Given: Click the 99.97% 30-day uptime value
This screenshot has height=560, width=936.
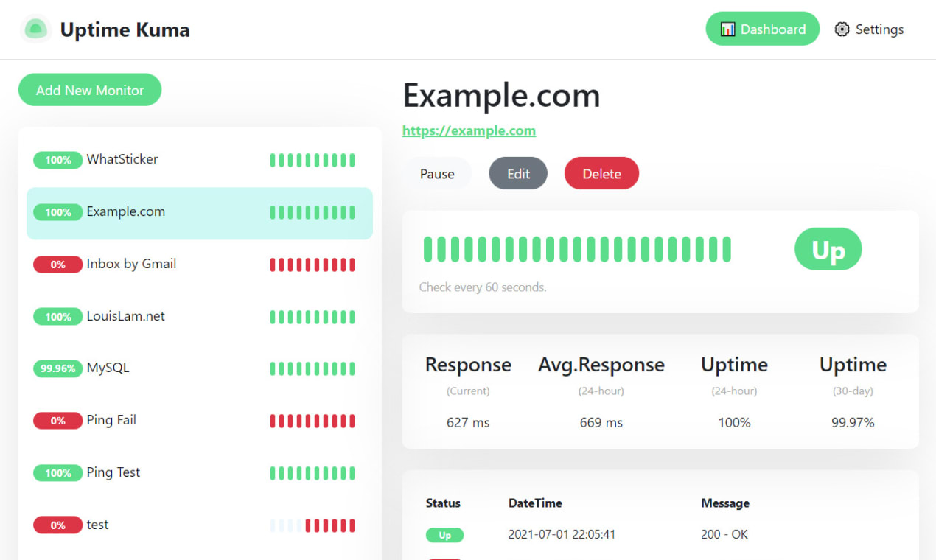Looking at the screenshot, I should pos(853,423).
